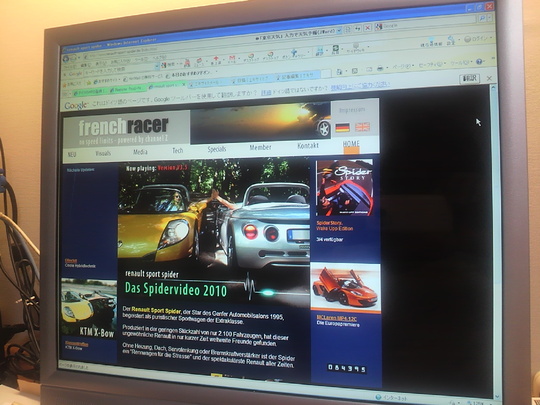The width and height of the screenshot is (540, 405).
Task: Click the refresh icon beside address bar
Action: coord(357,29)
